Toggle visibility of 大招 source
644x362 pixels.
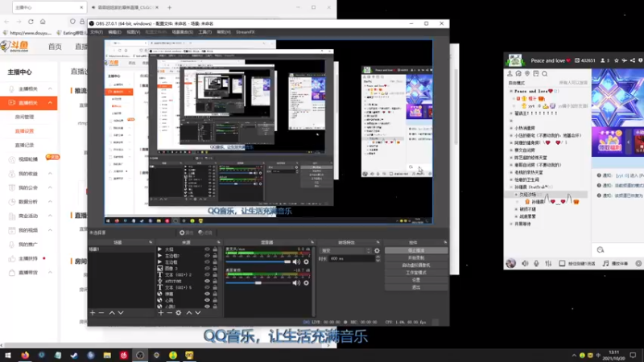tap(207, 249)
